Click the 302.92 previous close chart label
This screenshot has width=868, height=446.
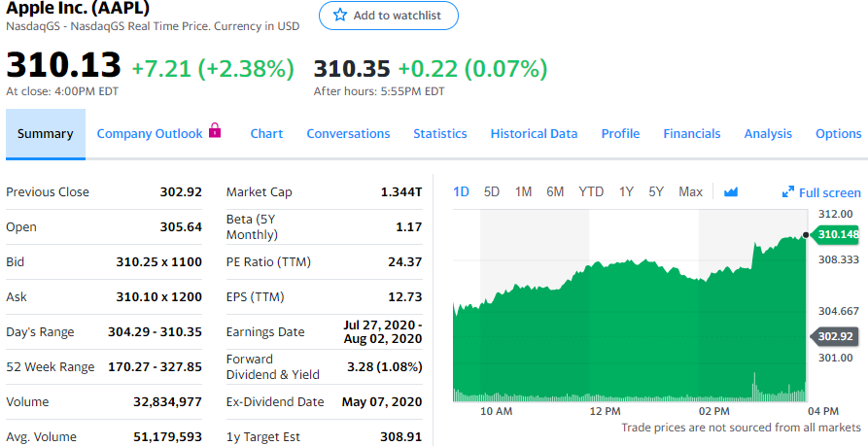(x=836, y=336)
